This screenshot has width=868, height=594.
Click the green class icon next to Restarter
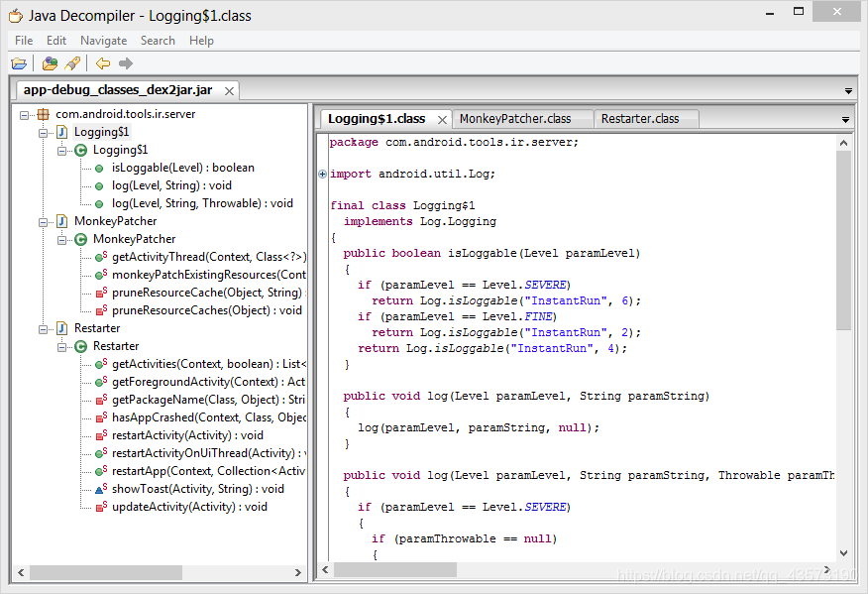(x=81, y=346)
